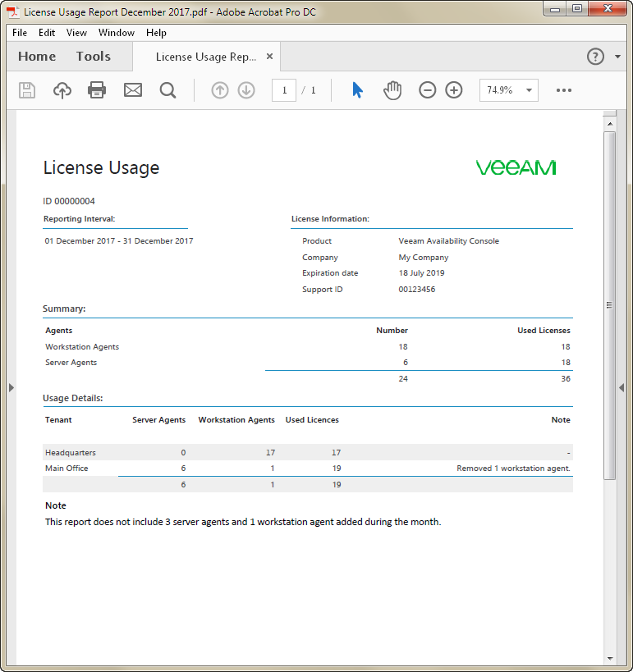The image size is (633, 672).
Task: Click the Save file icon
Action: click(x=27, y=90)
